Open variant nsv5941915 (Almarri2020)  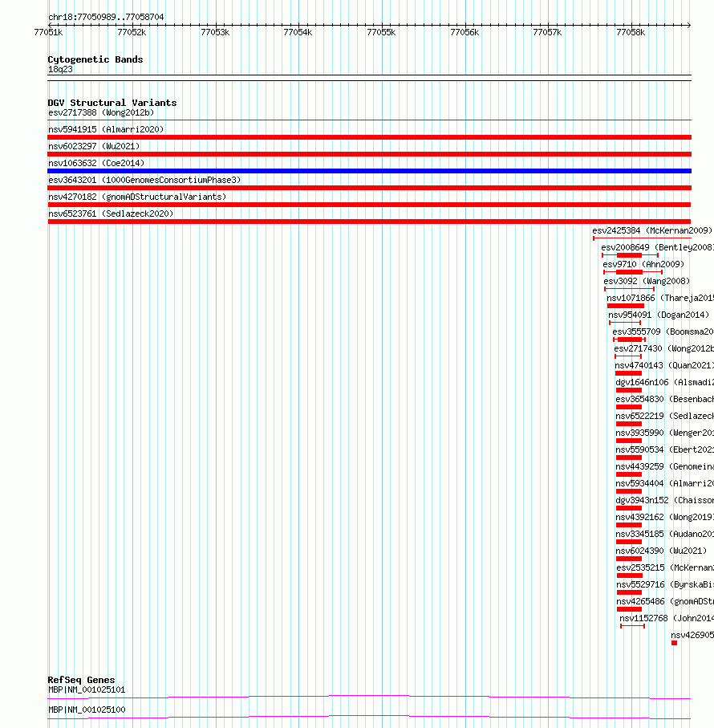coord(106,129)
